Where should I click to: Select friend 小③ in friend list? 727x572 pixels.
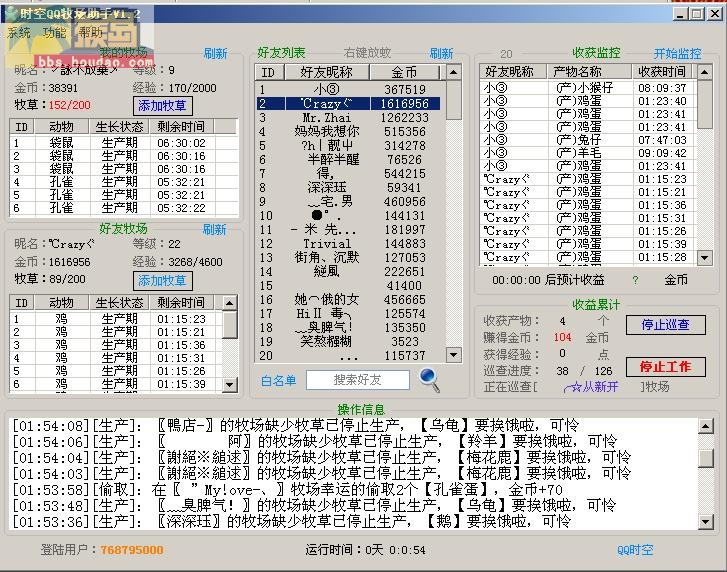pyautogui.click(x=348, y=89)
